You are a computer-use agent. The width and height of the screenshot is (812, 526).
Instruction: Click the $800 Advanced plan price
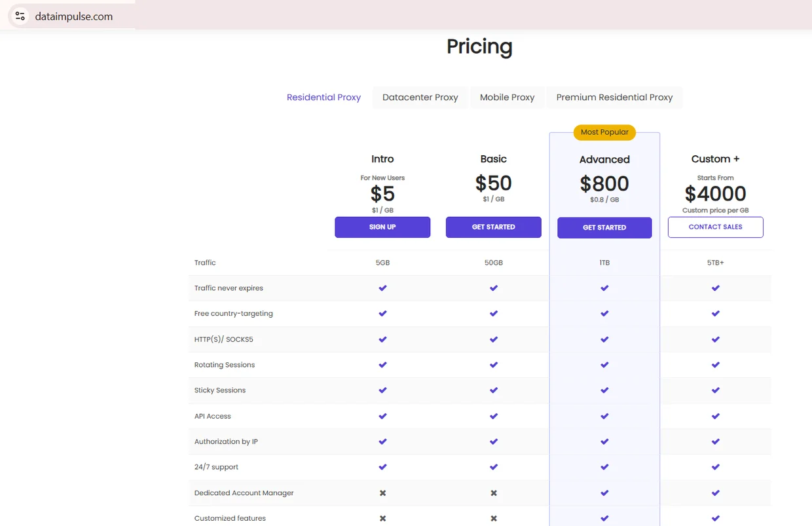[604, 183]
